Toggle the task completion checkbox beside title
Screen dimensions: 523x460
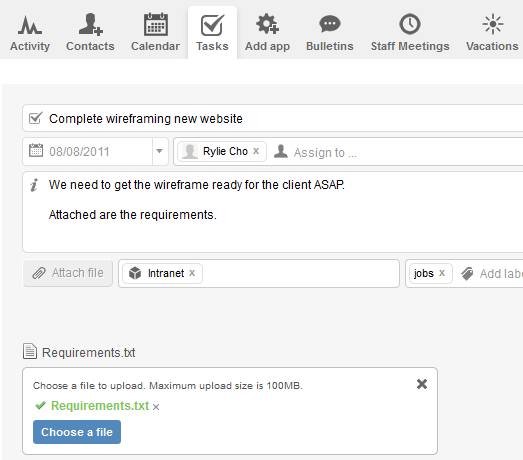35,118
